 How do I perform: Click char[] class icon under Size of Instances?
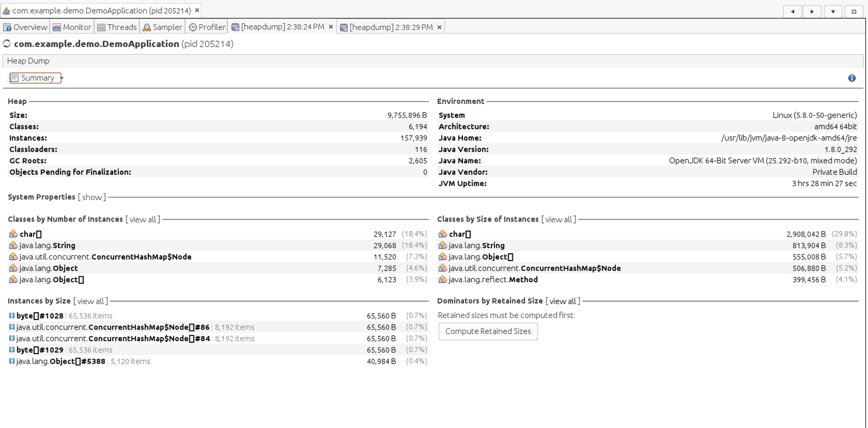[x=442, y=234]
